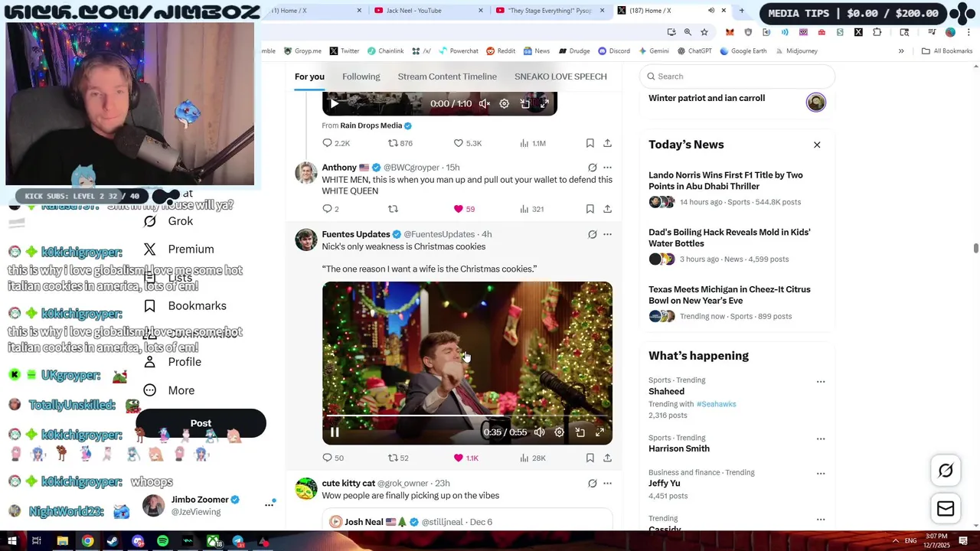Image resolution: width=980 pixels, height=551 pixels.
Task: Expand the hidden bookmarks chevron
Action: [901, 51]
